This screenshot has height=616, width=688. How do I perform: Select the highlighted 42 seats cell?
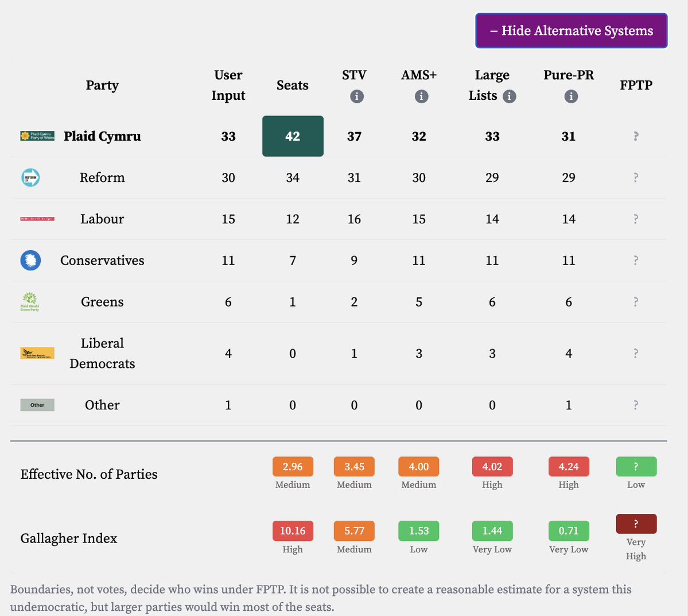(293, 136)
